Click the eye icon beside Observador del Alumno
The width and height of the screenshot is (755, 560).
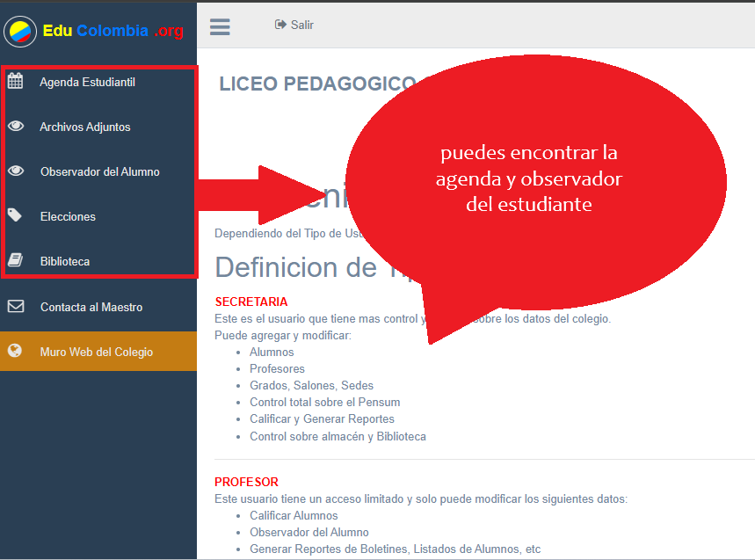click(15, 171)
